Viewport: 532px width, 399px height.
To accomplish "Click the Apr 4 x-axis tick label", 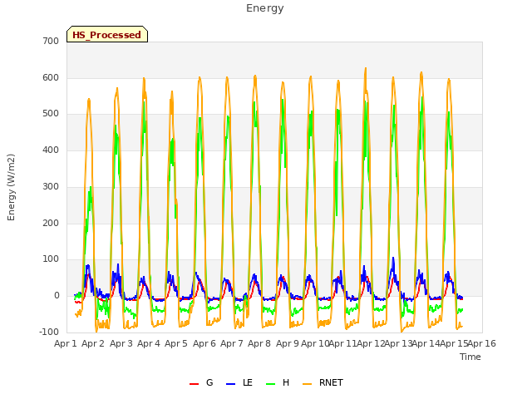I will click(149, 343).
